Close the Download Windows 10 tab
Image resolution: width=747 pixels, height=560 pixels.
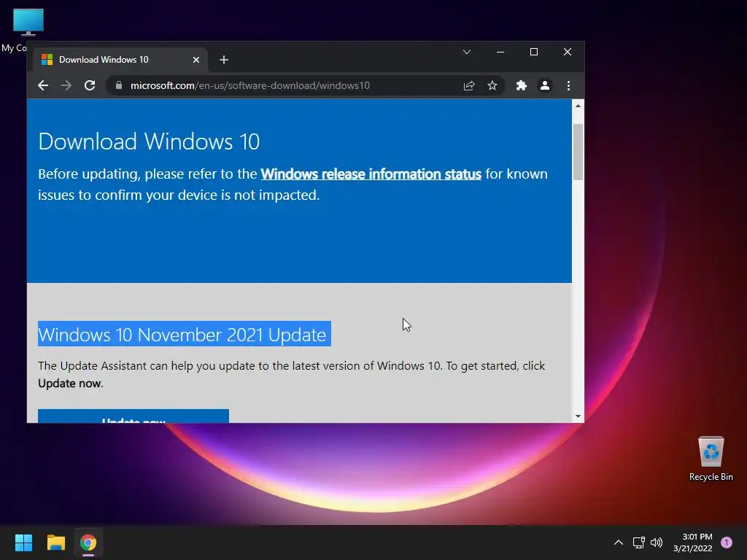click(x=196, y=60)
